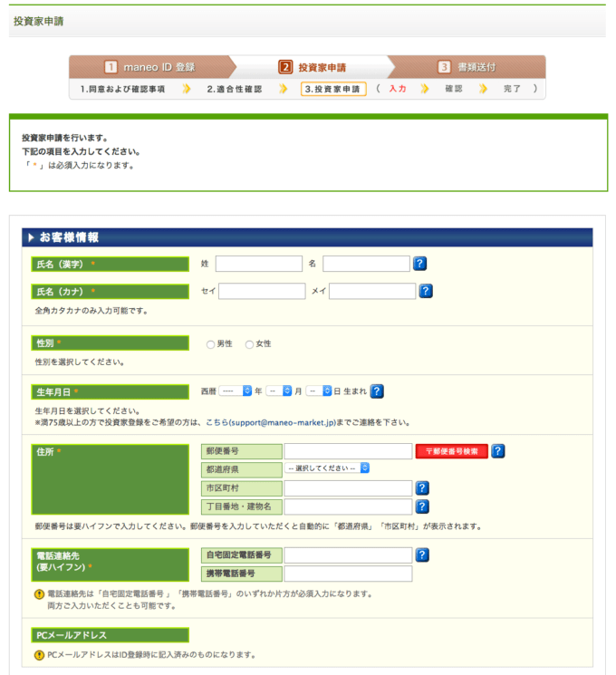Screen dimensions: 616x675
Task: Click 1.同意および確認事項 sub-step
Action: tap(122, 89)
